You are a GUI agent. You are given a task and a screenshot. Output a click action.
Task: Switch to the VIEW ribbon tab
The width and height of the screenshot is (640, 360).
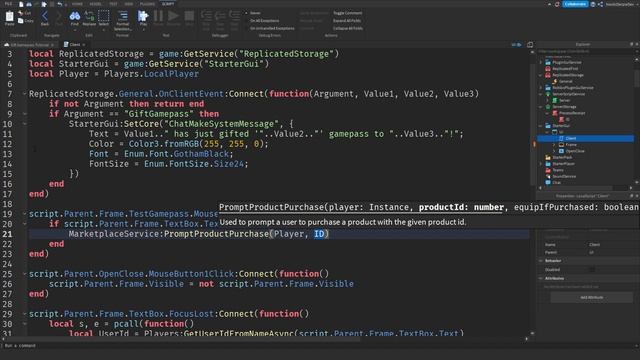(x=129, y=4)
